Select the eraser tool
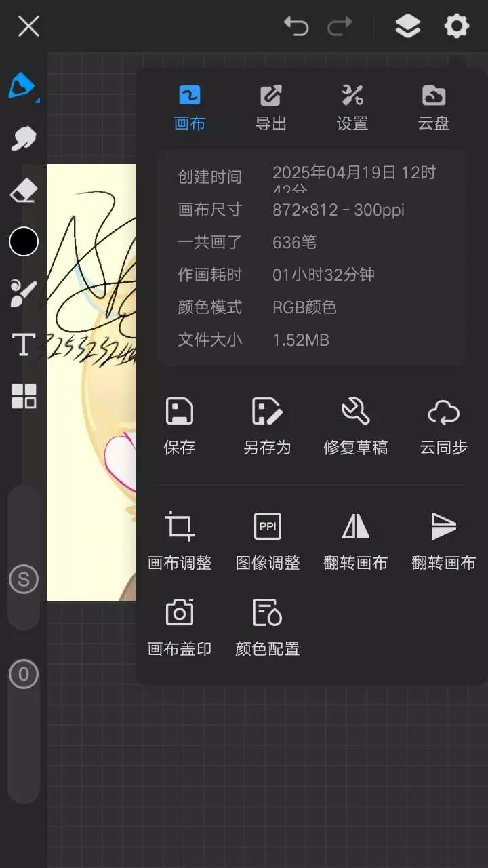Viewport: 488px width, 868px height. tap(24, 190)
